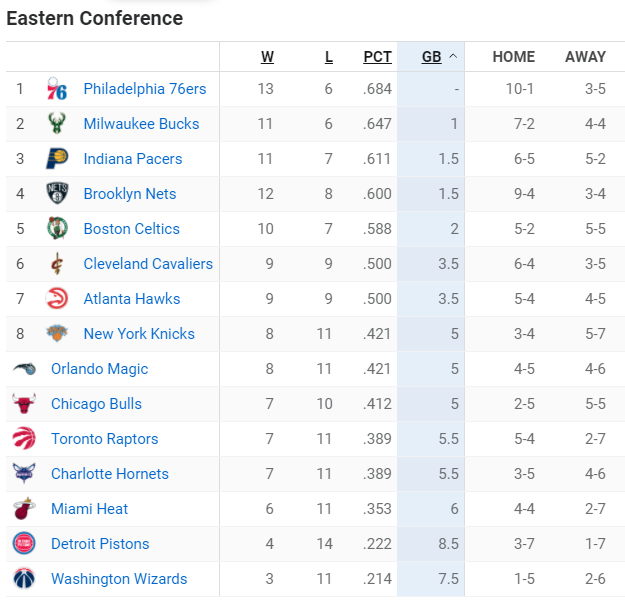Sort standings by W column
Image resolution: width=625 pixels, height=605 pixels.
[267, 57]
